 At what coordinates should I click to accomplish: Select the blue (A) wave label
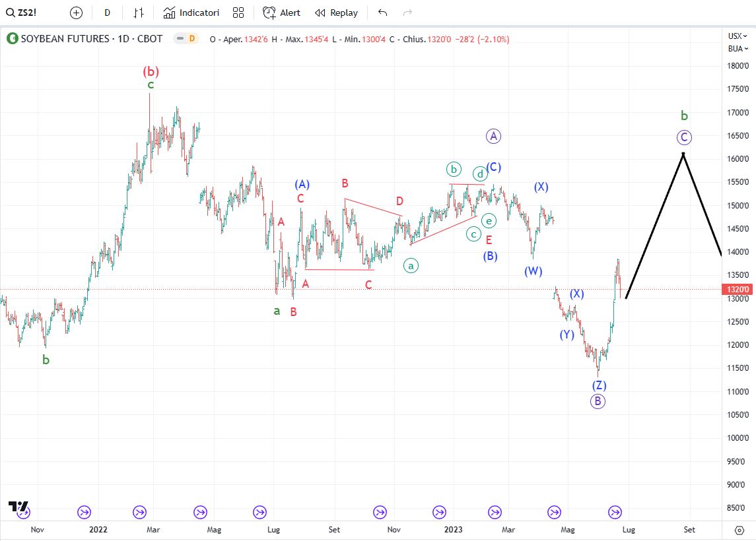click(x=302, y=184)
